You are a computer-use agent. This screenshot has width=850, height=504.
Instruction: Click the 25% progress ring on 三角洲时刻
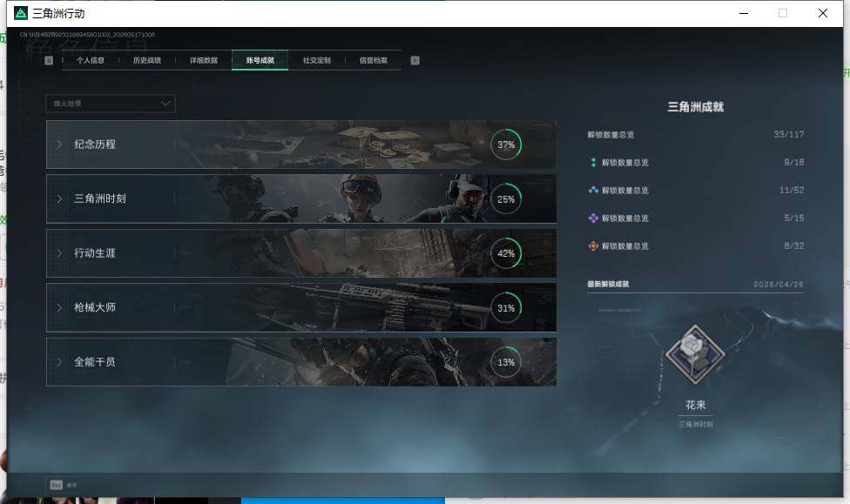click(506, 198)
